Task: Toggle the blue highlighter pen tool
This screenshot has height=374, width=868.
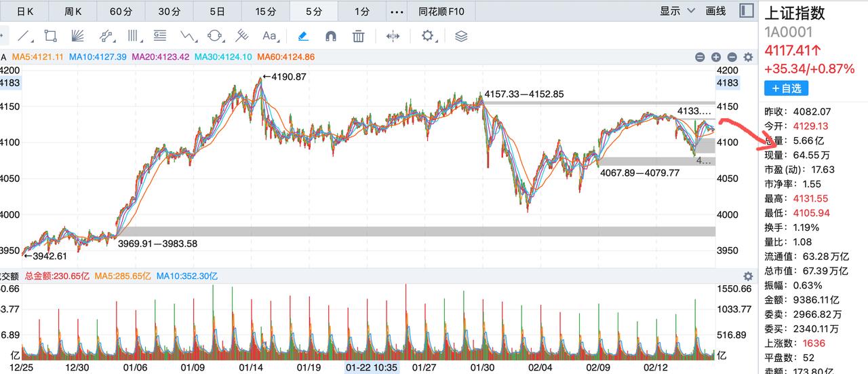Action: click(304, 35)
